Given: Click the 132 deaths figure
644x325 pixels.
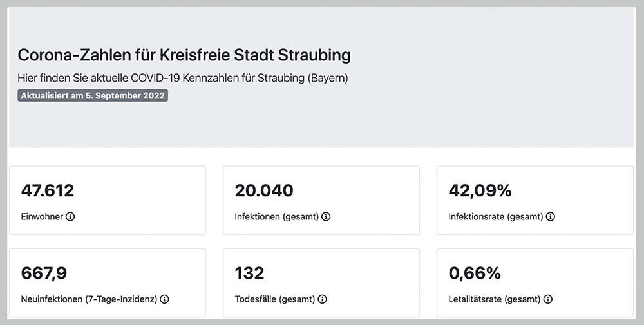Looking at the screenshot, I should point(249,274).
